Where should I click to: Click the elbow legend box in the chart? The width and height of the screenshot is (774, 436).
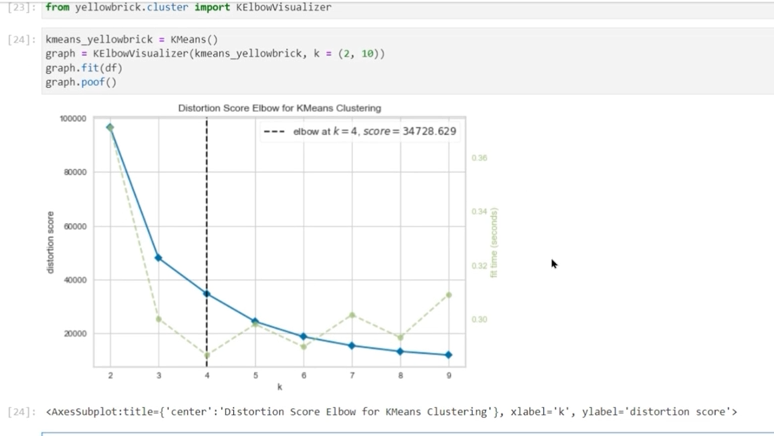[359, 131]
